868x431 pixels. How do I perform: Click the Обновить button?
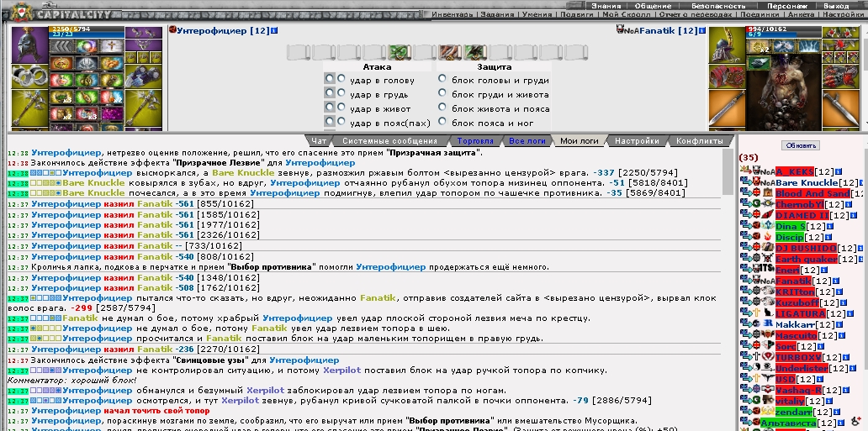(x=801, y=145)
